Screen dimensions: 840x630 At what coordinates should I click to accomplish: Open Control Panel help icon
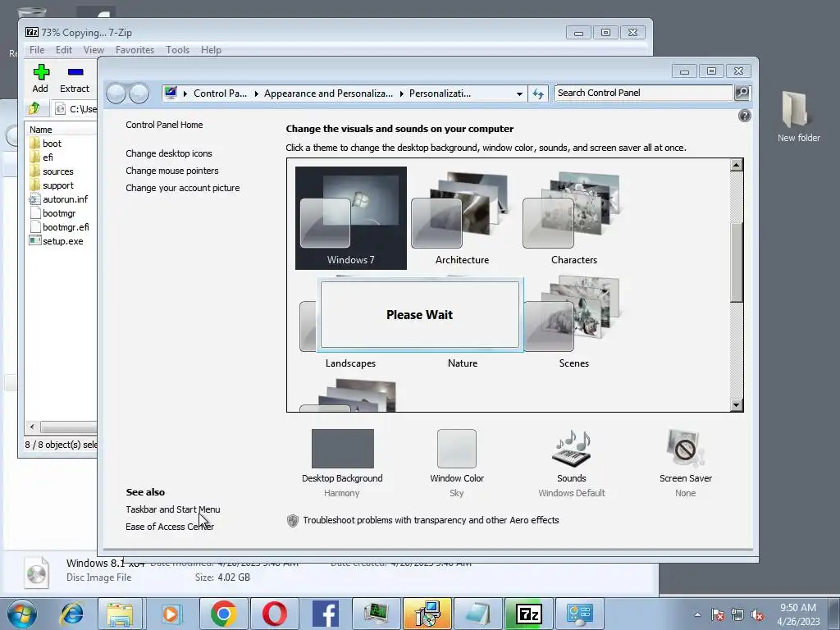click(744, 116)
